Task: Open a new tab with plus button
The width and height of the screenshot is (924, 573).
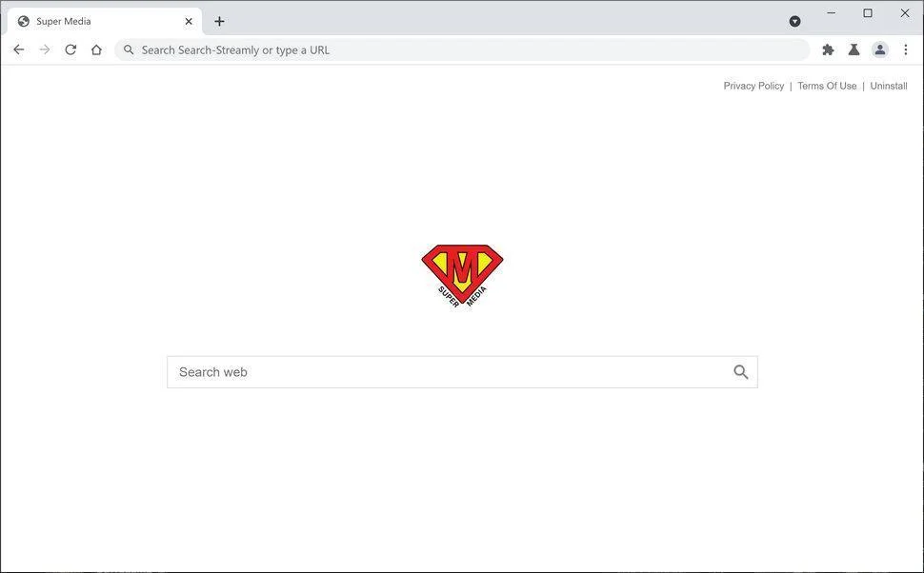Action: [x=219, y=22]
